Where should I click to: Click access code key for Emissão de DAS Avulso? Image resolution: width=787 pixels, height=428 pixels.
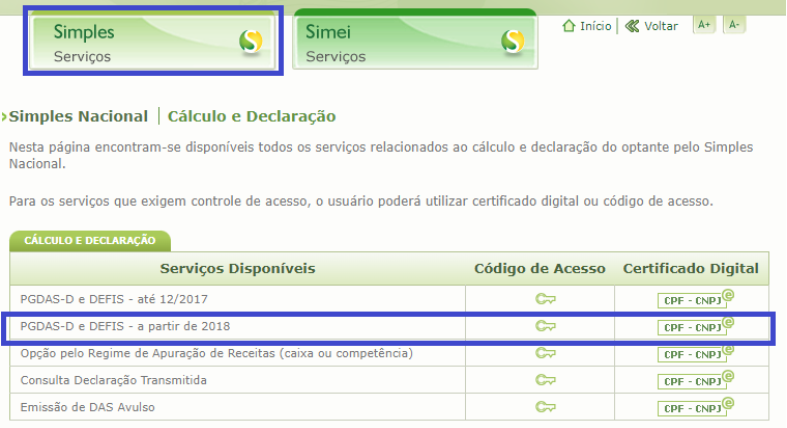click(545, 407)
